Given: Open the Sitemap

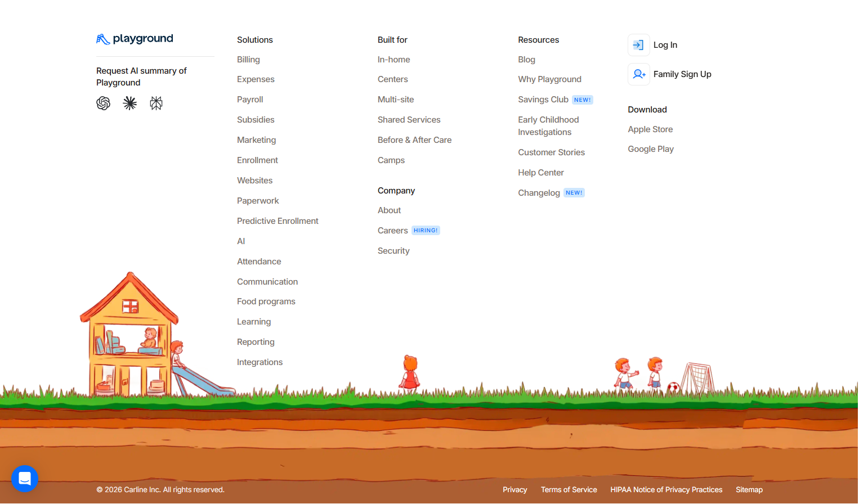Looking at the screenshot, I should click(x=749, y=490).
